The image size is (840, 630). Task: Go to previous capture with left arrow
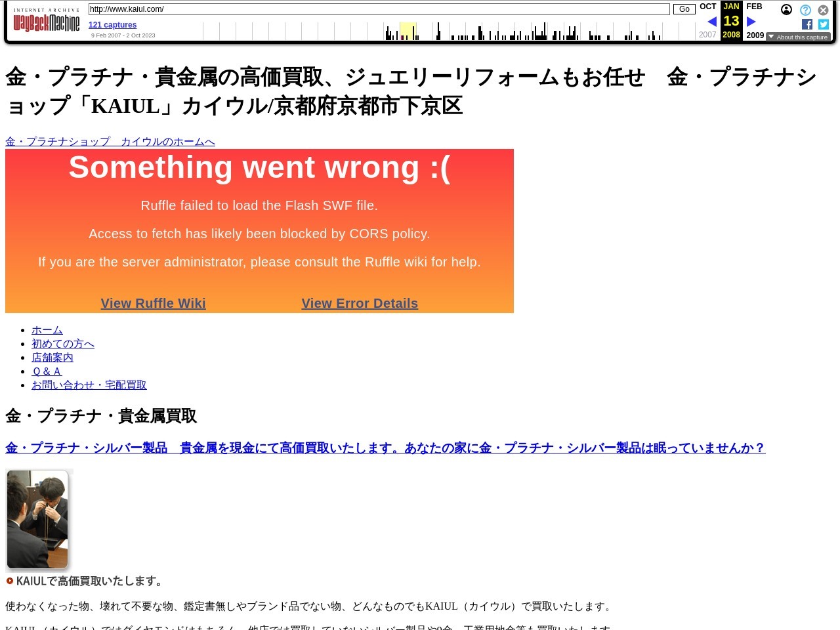click(711, 22)
